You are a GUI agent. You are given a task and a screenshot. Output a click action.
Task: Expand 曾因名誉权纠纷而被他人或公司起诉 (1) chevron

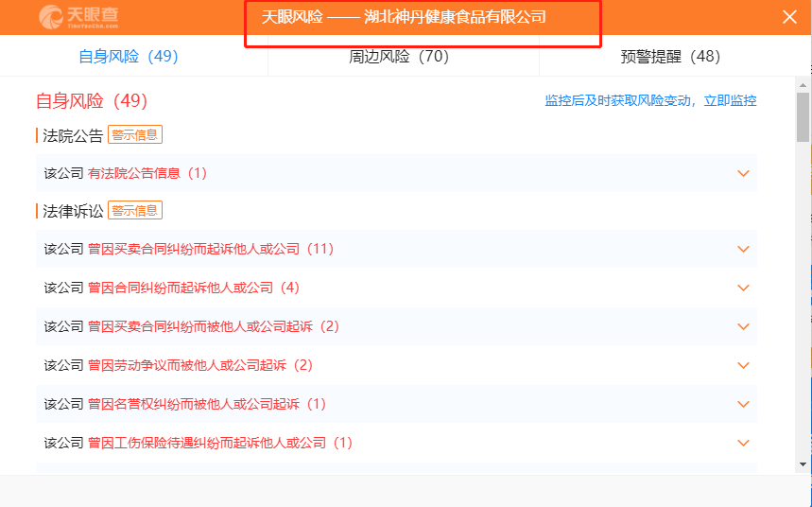coord(743,404)
